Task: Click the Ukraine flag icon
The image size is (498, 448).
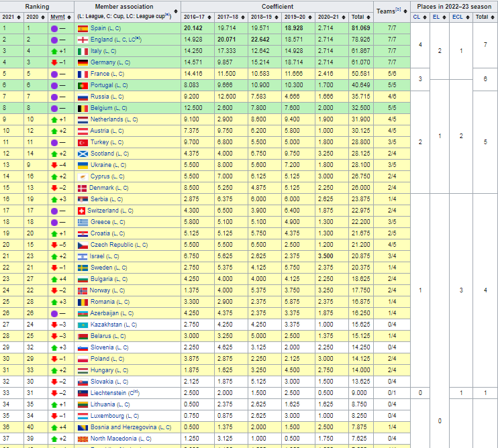Action: (83, 166)
